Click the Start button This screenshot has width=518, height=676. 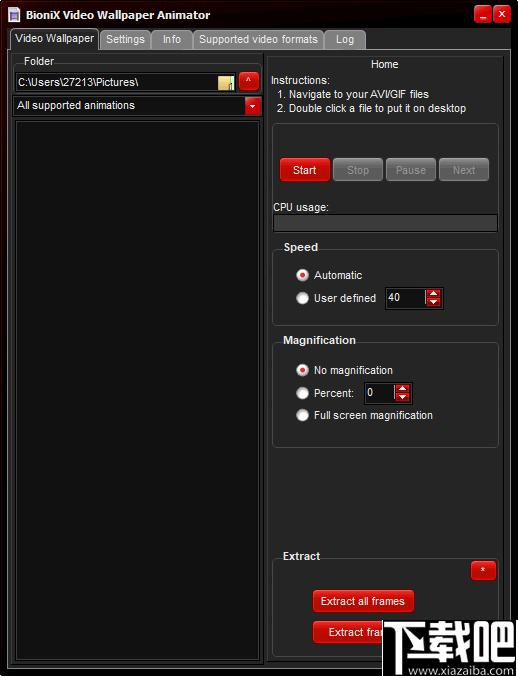point(305,170)
